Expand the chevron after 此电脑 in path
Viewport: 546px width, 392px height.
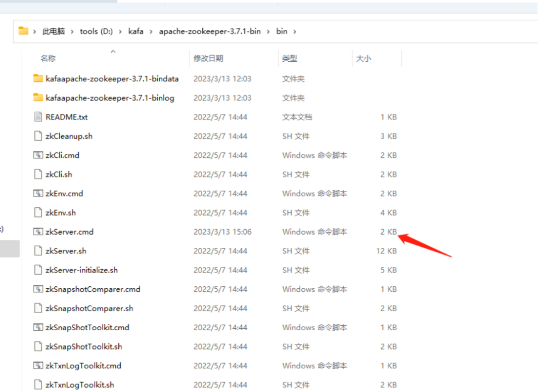pos(72,32)
